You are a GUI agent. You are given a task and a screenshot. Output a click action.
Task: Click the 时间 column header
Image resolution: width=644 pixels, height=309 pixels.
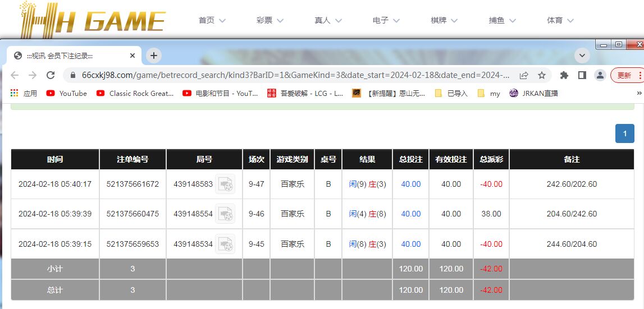tap(55, 159)
